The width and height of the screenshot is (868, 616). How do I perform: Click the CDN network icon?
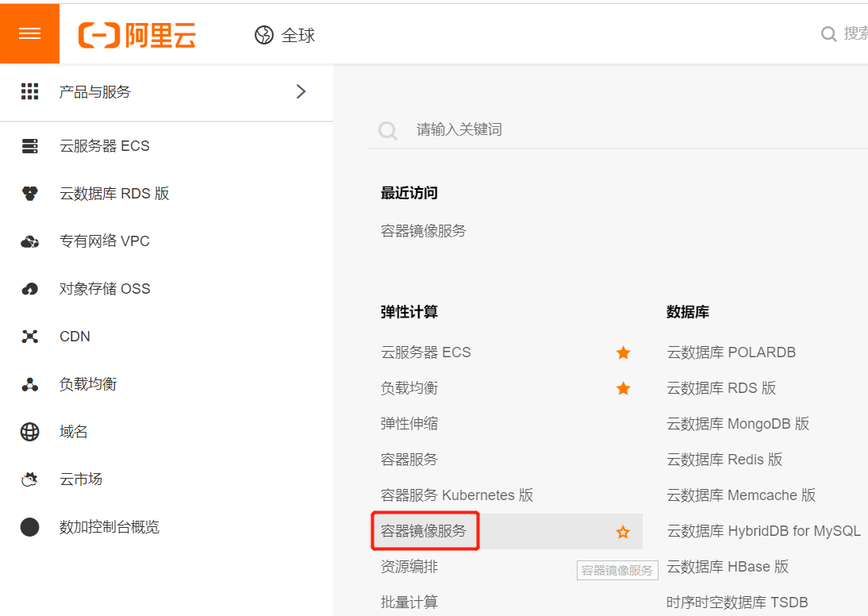30,337
